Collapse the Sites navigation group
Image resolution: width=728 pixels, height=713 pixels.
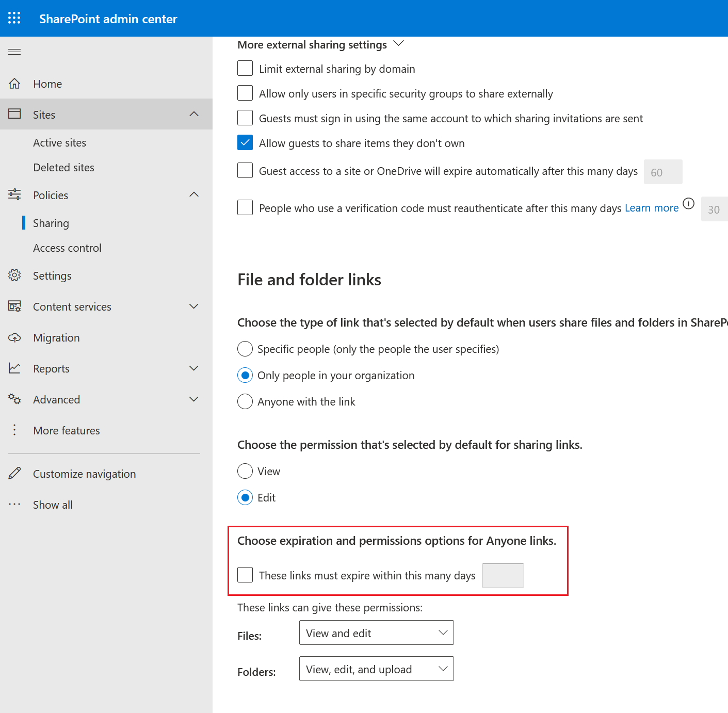point(194,114)
